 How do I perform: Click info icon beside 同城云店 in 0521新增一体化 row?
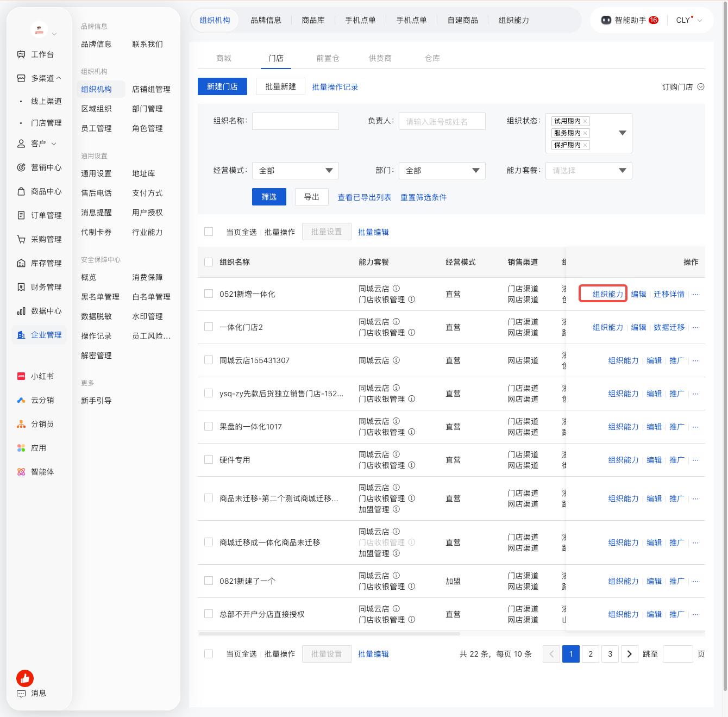(x=396, y=289)
